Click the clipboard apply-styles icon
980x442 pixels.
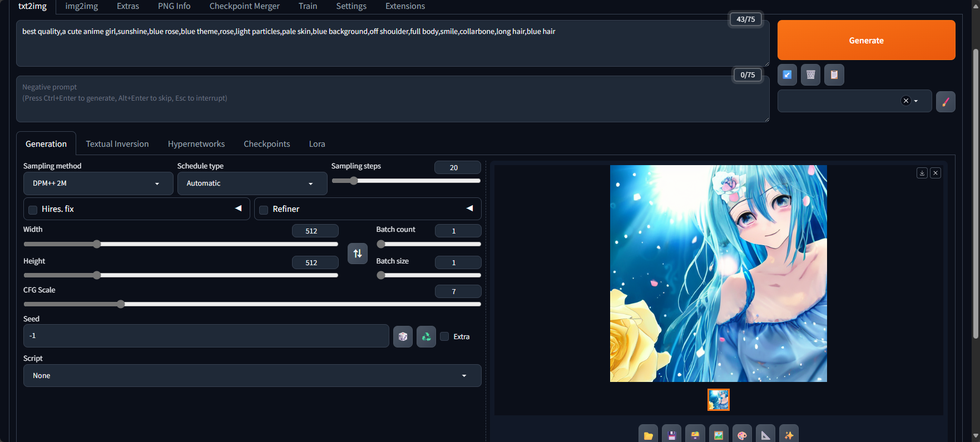click(834, 75)
